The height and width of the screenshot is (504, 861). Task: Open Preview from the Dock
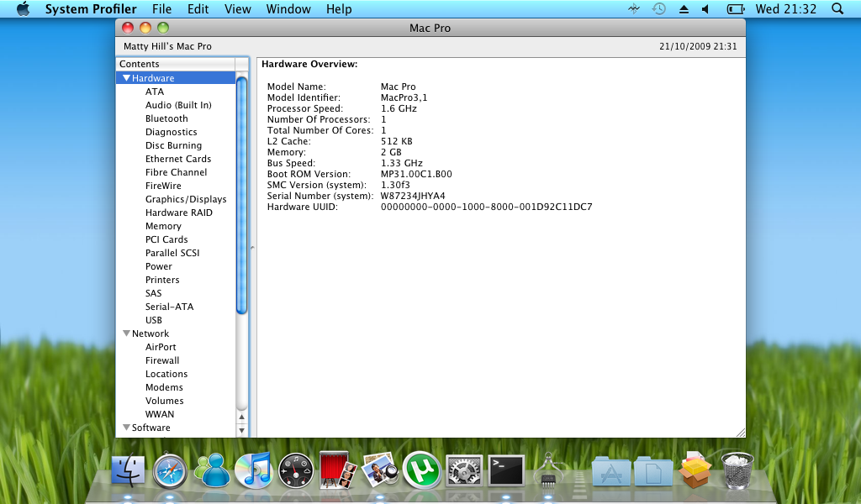[x=379, y=470]
